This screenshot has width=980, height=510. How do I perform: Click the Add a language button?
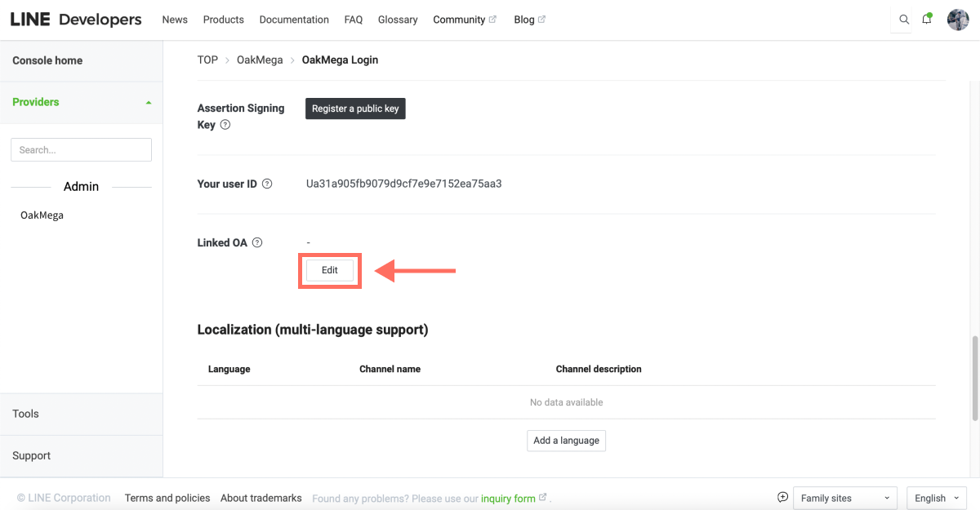(x=566, y=441)
